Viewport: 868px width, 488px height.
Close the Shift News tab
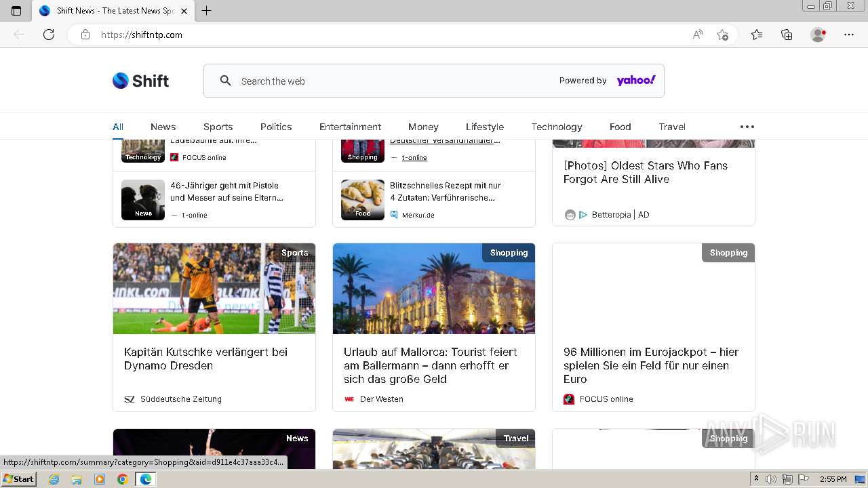coord(184,11)
